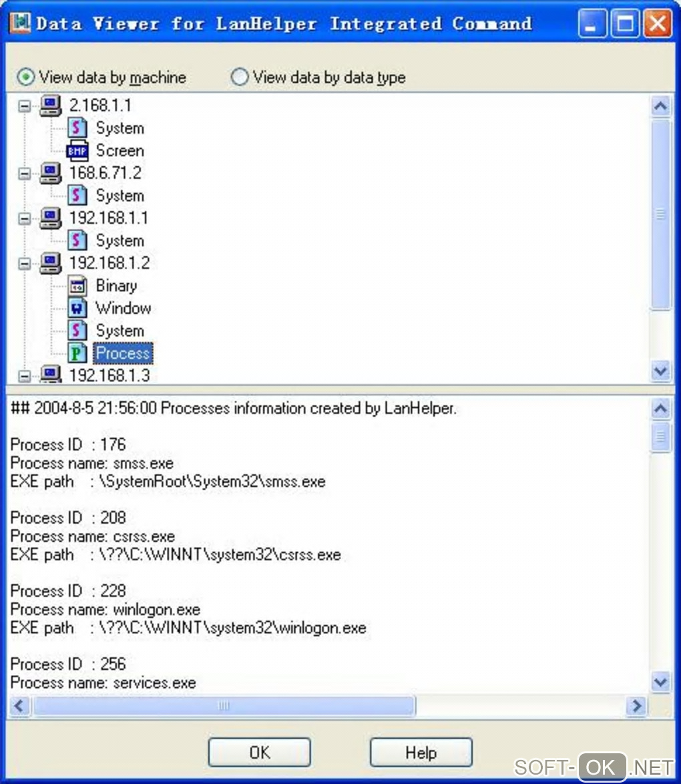Screen dimensions: 681x784
Task: Click the csrss.exe EXE path line
Action: click(176, 554)
